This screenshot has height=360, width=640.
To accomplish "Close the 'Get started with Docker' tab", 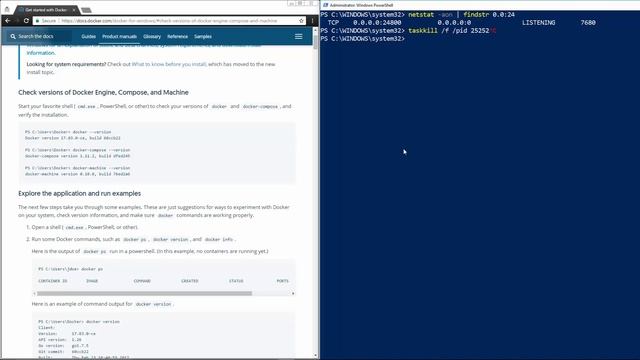I will [74, 9].
